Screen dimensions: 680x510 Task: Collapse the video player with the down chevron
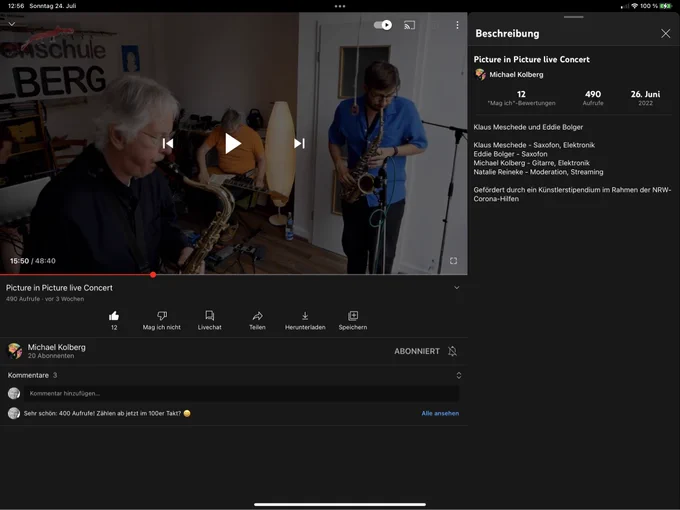coord(12,24)
